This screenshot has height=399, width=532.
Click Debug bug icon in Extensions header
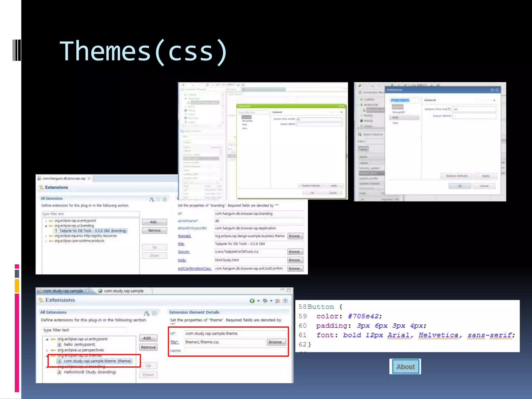pos(265,301)
